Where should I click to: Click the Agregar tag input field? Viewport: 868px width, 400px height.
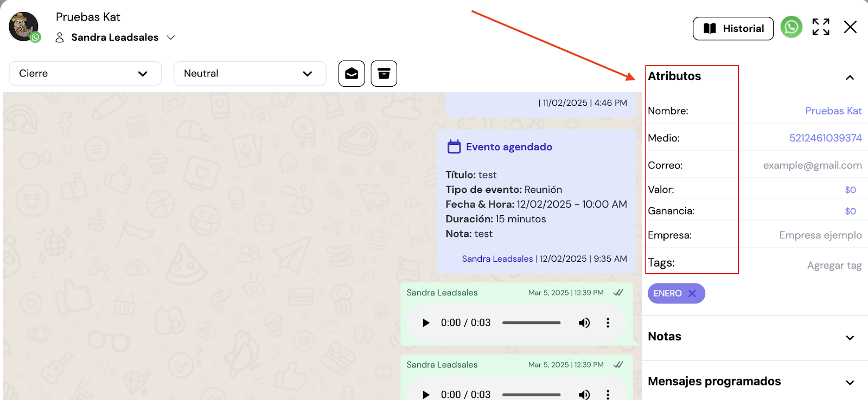(x=834, y=266)
